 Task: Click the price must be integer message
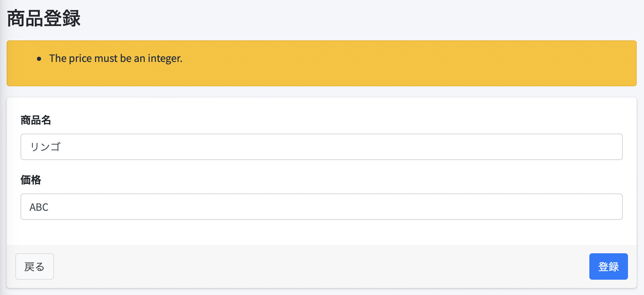[116, 58]
